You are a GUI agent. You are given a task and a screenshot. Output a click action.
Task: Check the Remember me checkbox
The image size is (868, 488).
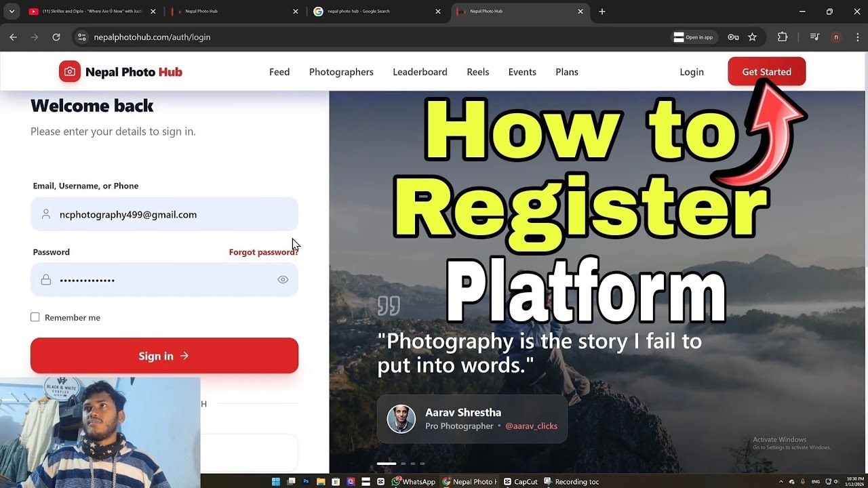35,317
